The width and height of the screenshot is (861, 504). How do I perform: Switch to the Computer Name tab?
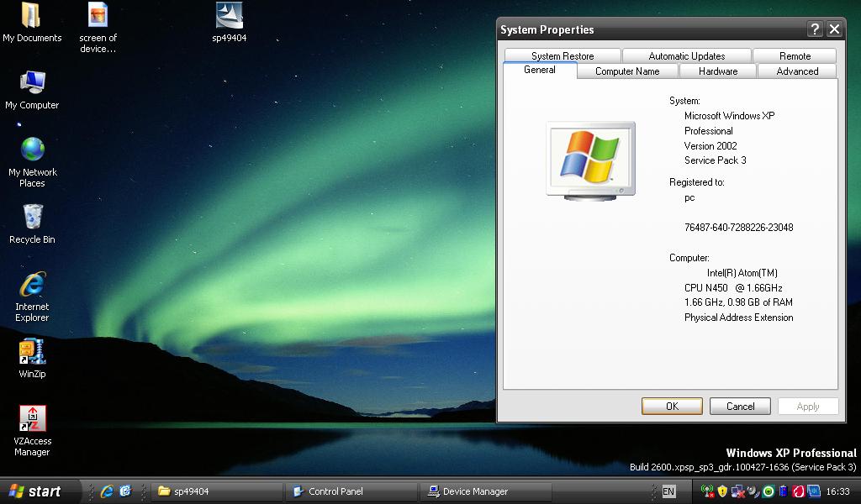627,71
